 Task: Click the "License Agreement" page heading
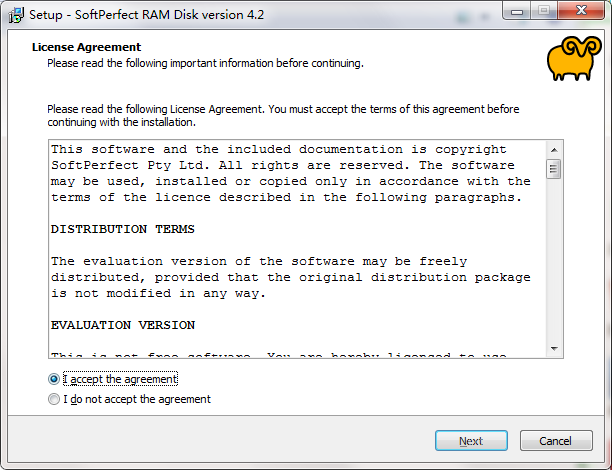86,47
